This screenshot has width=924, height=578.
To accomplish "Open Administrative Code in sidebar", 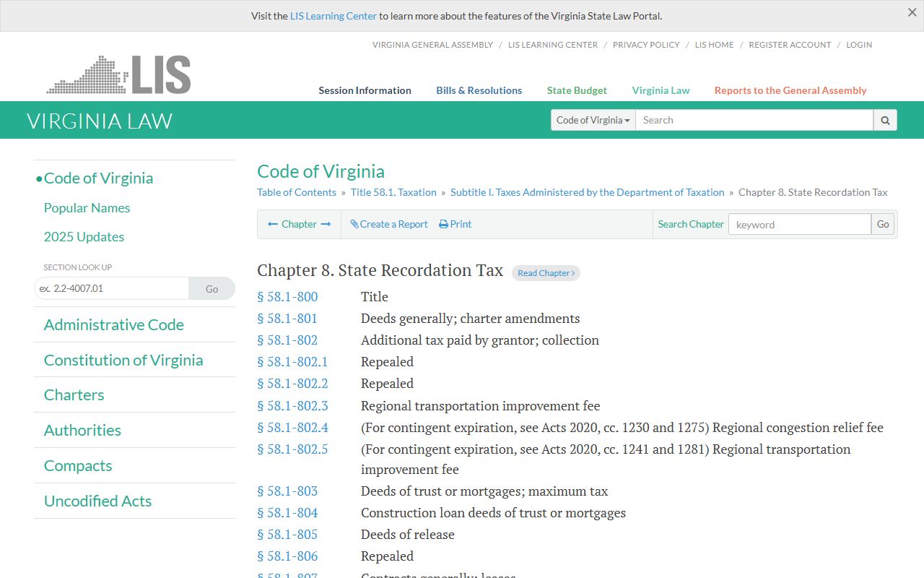I will click(113, 325).
